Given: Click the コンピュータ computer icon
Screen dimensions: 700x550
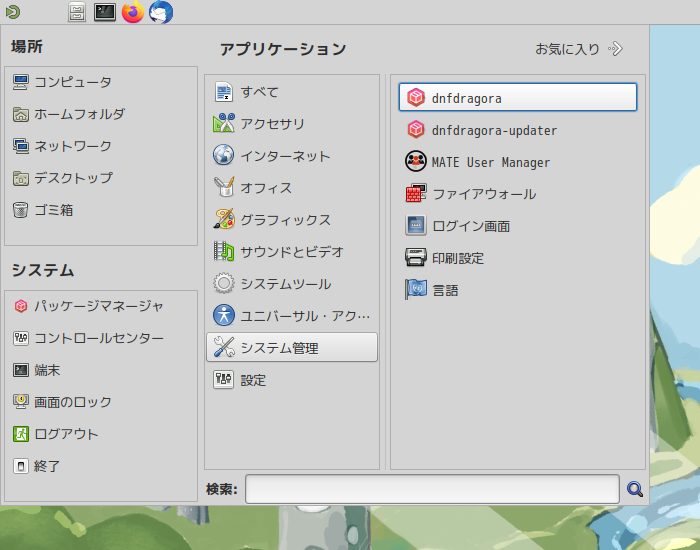Looking at the screenshot, I should (21, 82).
